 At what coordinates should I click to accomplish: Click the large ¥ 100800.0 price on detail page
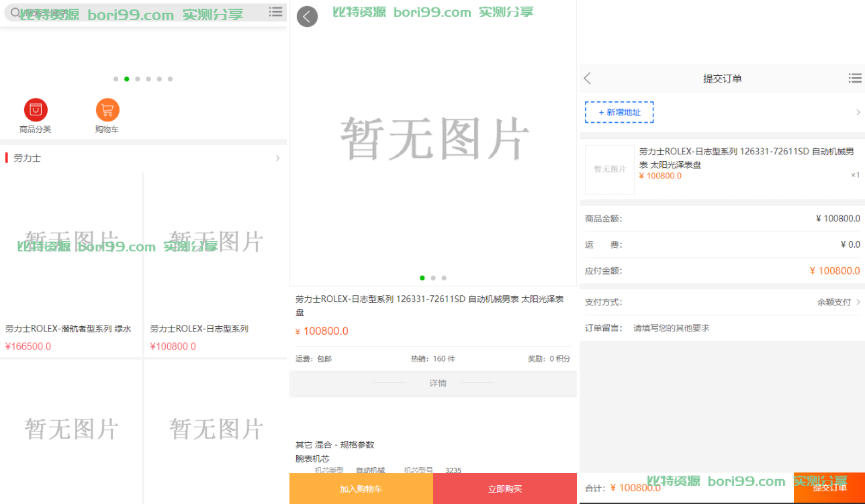pyautogui.click(x=322, y=331)
